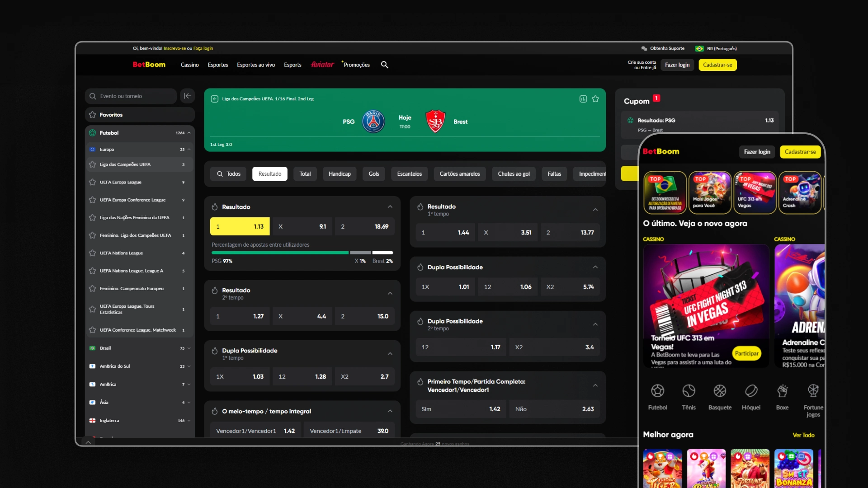Star UEFA Conference League. Matchweek row

pos(92,330)
